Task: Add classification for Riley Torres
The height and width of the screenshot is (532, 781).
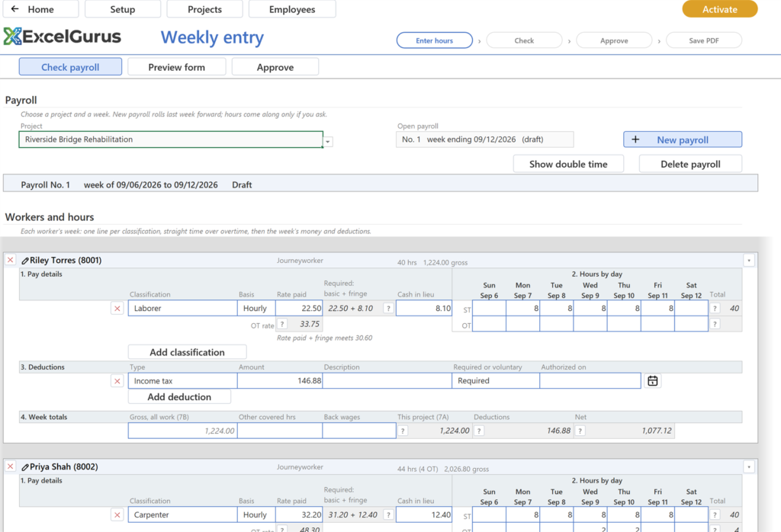Action: click(188, 352)
